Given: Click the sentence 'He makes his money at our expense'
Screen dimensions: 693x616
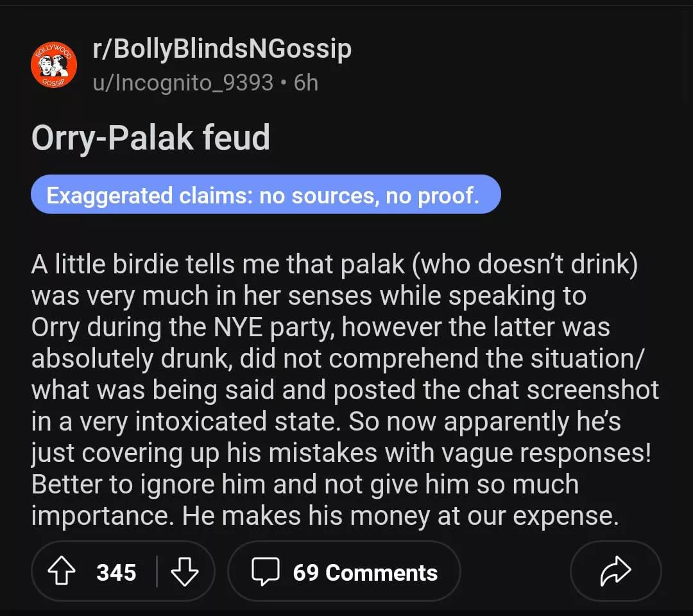Looking at the screenshot, I should pos(400,515).
